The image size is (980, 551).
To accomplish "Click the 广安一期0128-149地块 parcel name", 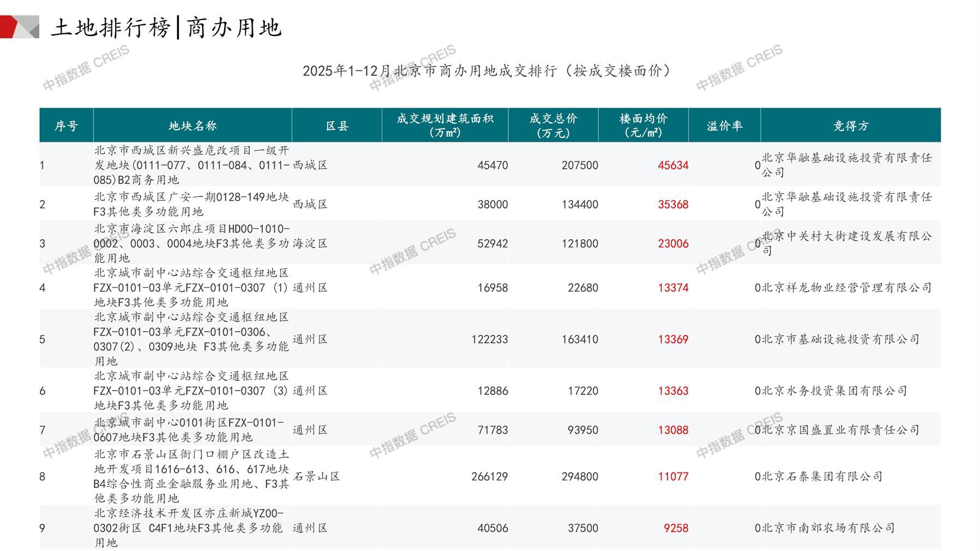I will (191, 204).
